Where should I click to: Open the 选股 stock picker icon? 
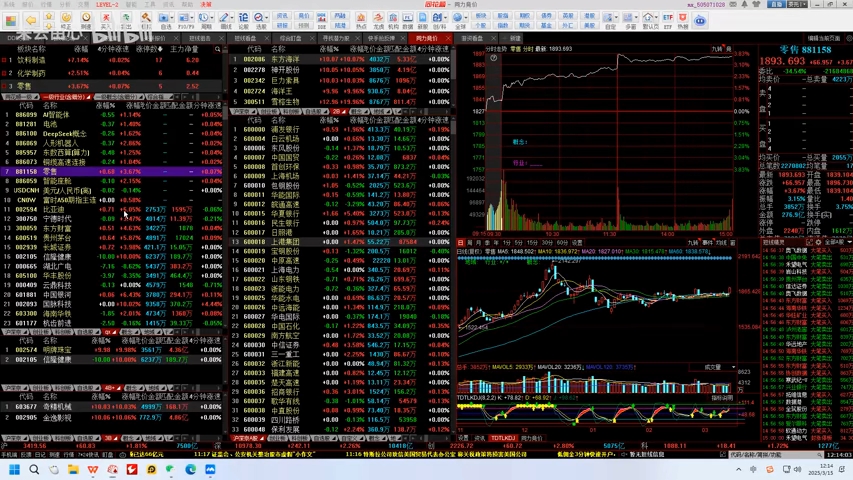coord(257,18)
